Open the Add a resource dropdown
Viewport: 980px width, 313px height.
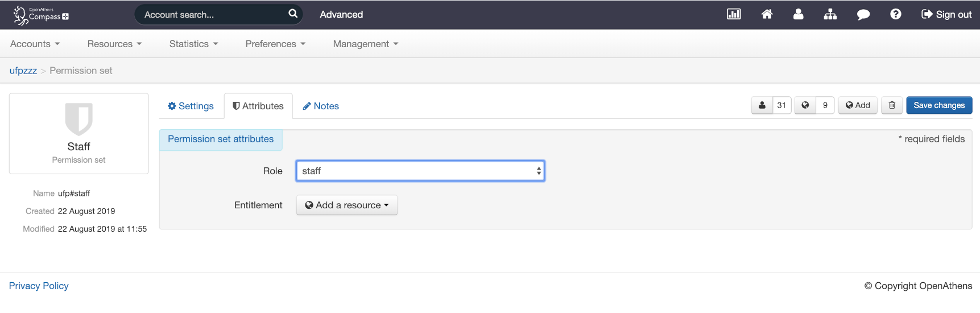pyautogui.click(x=346, y=205)
